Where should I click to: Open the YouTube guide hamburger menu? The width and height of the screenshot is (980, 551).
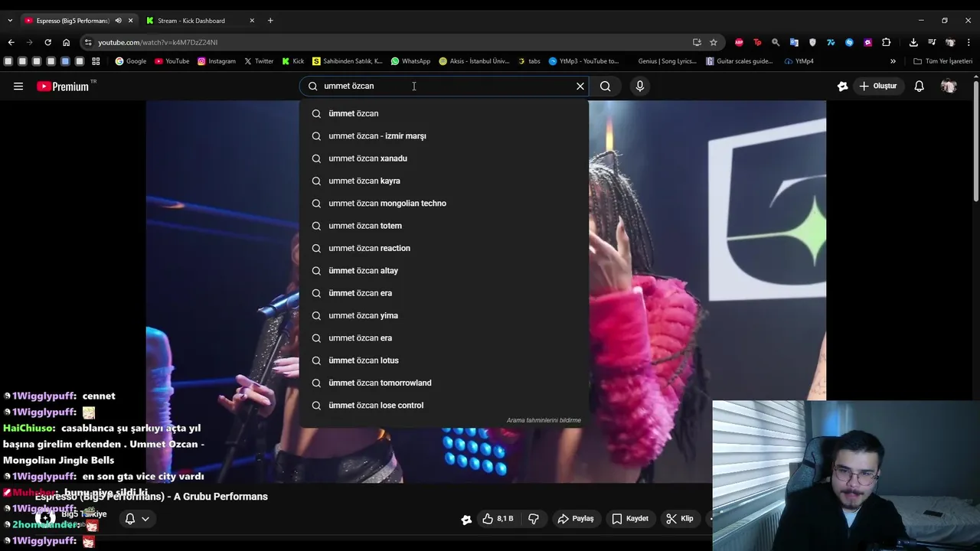coord(18,86)
